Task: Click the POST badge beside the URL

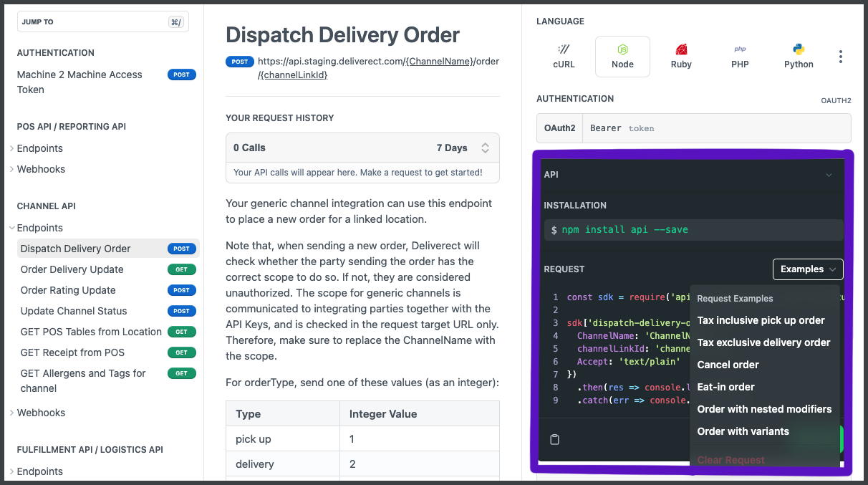Action: pos(240,62)
